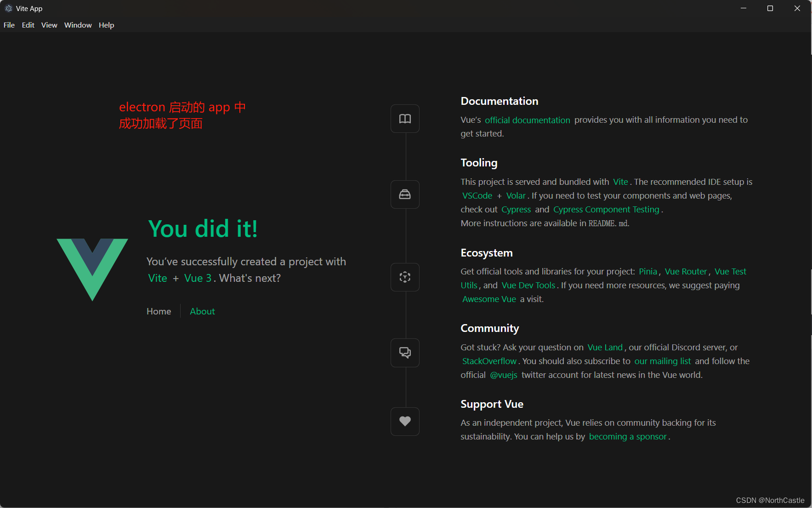Open the Vite link under You did it
This screenshot has width=812, height=508.
click(x=158, y=278)
